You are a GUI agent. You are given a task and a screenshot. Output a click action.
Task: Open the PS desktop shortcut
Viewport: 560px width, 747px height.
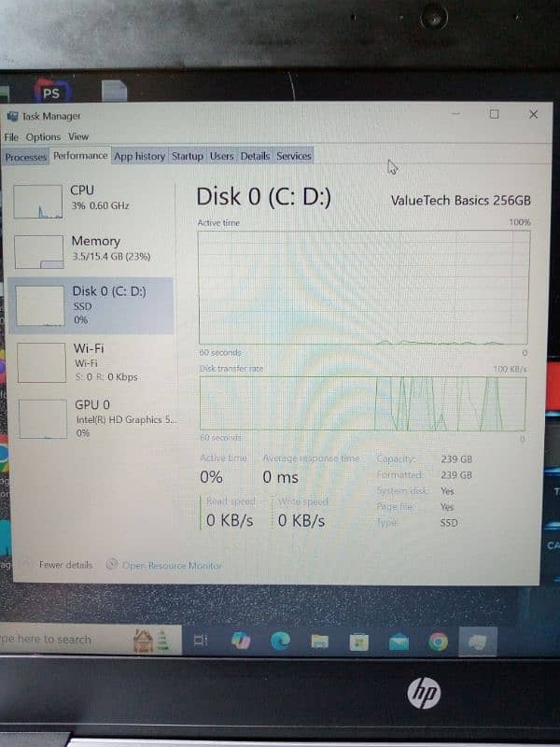[x=49, y=92]
